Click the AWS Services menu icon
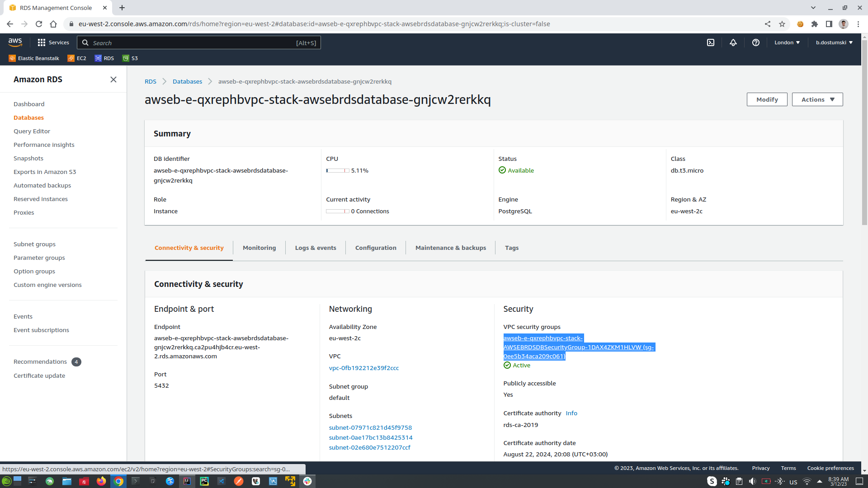The image size is (868, 488). tap(41, 42)
